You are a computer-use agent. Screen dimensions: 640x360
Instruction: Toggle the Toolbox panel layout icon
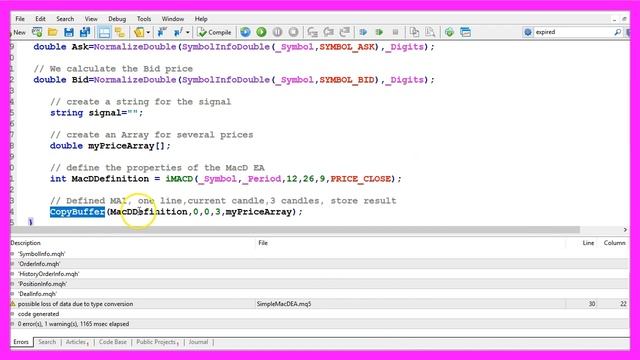point(104,32)
